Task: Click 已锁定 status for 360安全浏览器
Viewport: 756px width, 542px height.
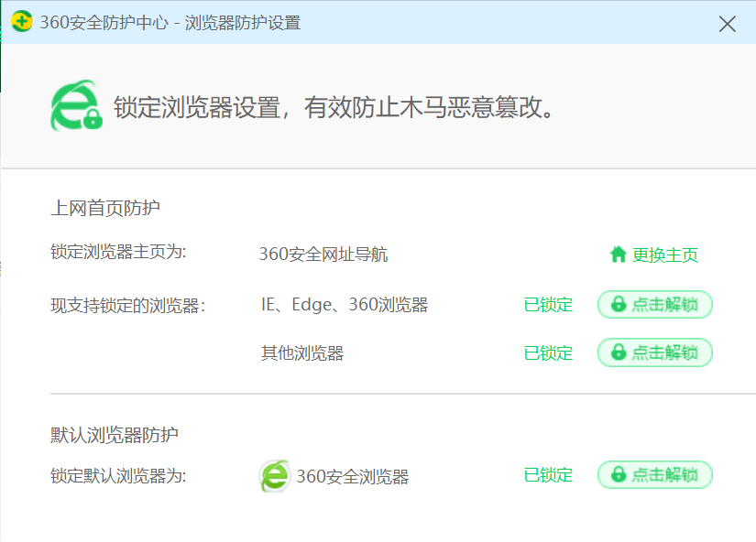Action: point(548,475)
